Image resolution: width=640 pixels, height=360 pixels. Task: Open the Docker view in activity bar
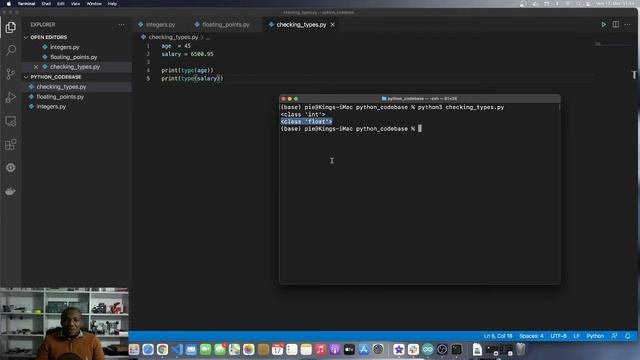11,191
